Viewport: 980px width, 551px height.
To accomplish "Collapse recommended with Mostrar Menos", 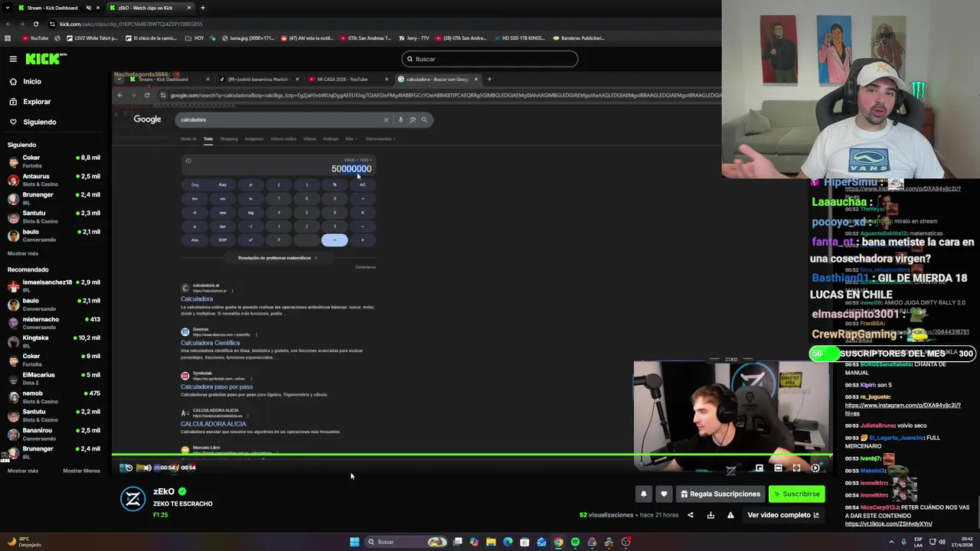I will pos(81,471).
